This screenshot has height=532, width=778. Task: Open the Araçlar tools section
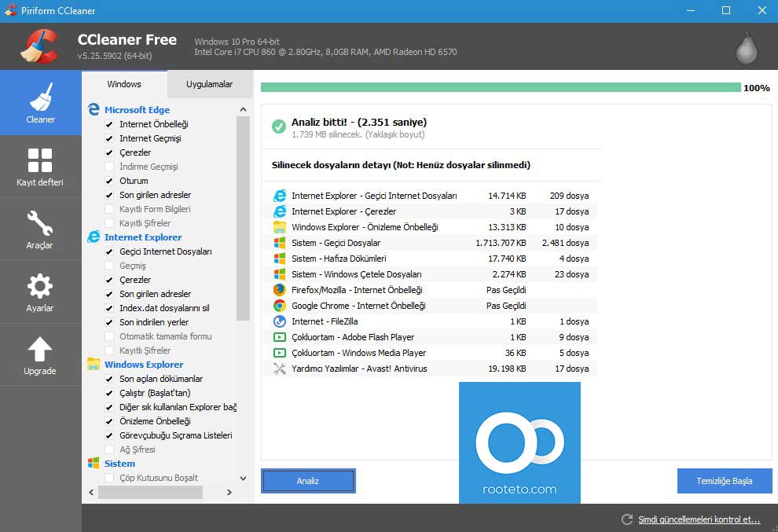pos(41,229)
